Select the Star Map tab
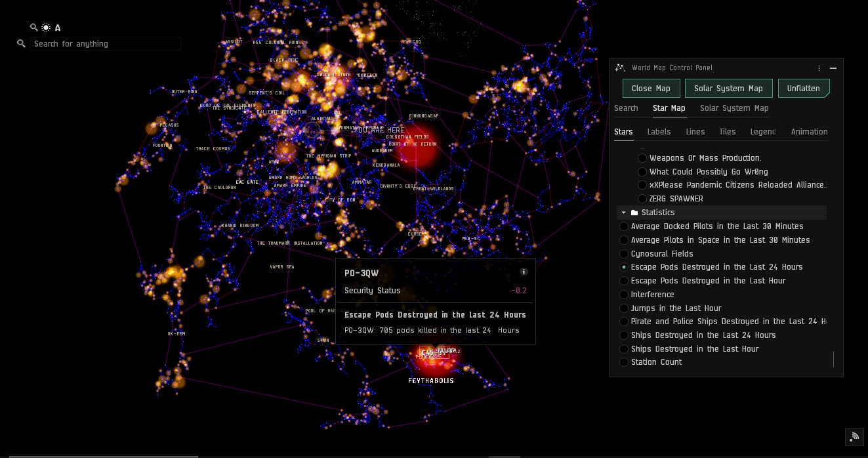Viewport: 868px width, 458px height. 669,108
